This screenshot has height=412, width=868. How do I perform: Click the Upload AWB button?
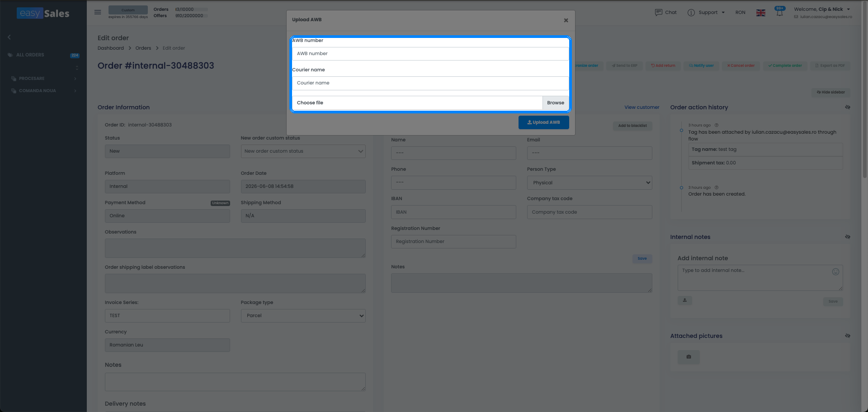(543, 122)
